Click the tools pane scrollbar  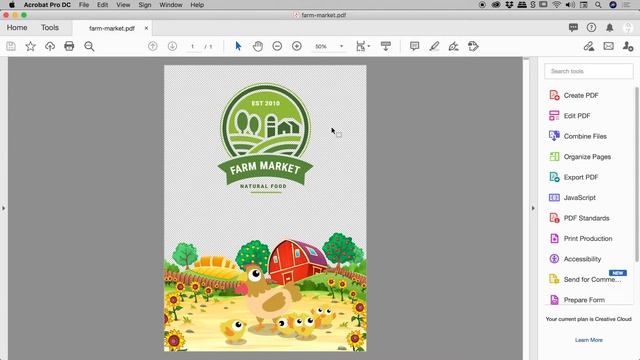tap(636, 174)
